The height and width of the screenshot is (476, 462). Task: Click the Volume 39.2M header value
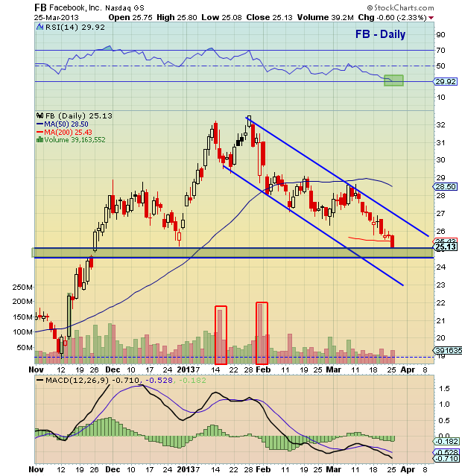point(326,17)
